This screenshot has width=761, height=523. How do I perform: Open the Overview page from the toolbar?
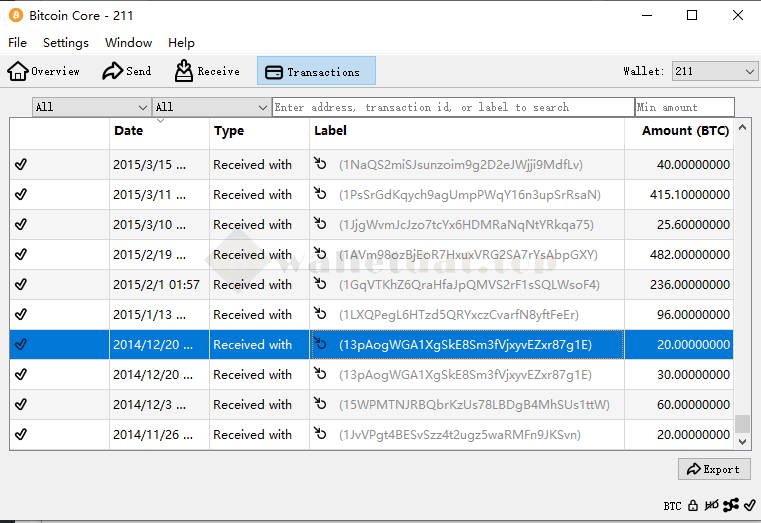(x=44, y=71)
